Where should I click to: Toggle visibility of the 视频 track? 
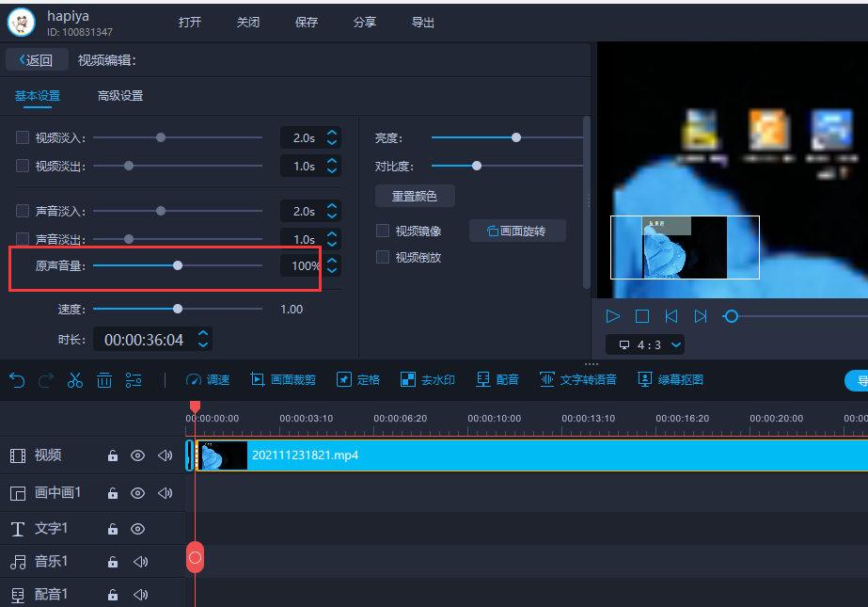[x=137, y=455]
